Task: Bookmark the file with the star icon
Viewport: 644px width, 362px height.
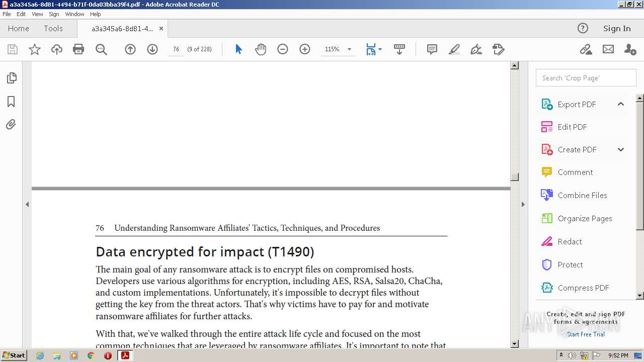Action: click(35, 49)
